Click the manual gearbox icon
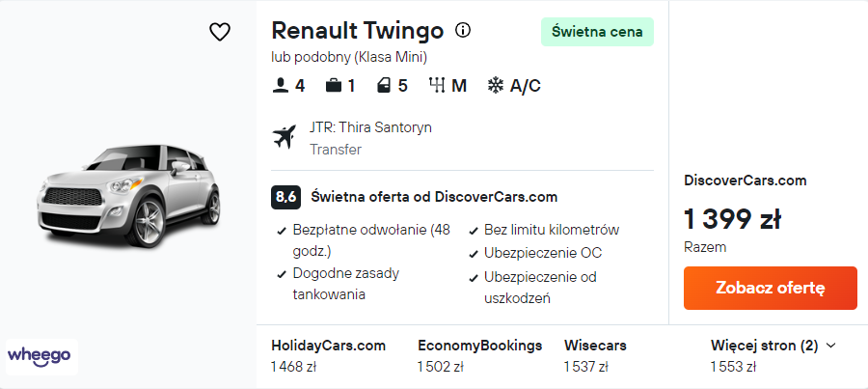 click(x=437, y=86)
